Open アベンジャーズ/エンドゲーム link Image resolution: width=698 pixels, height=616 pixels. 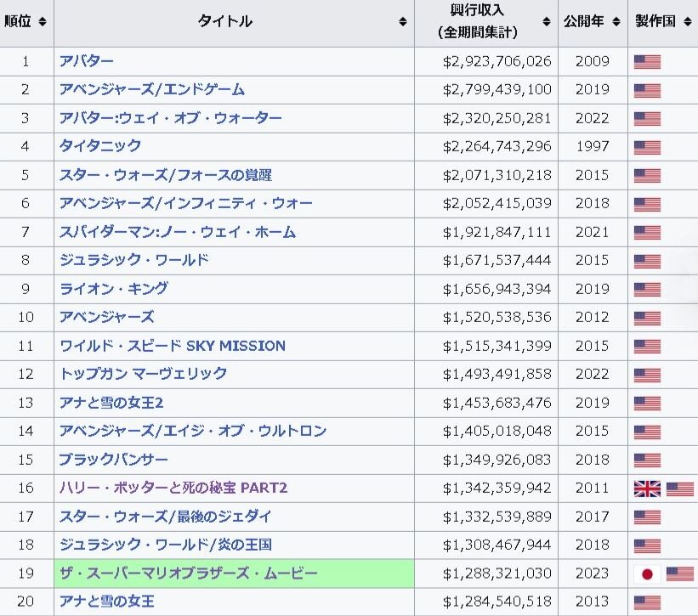(x=152, y=89)
